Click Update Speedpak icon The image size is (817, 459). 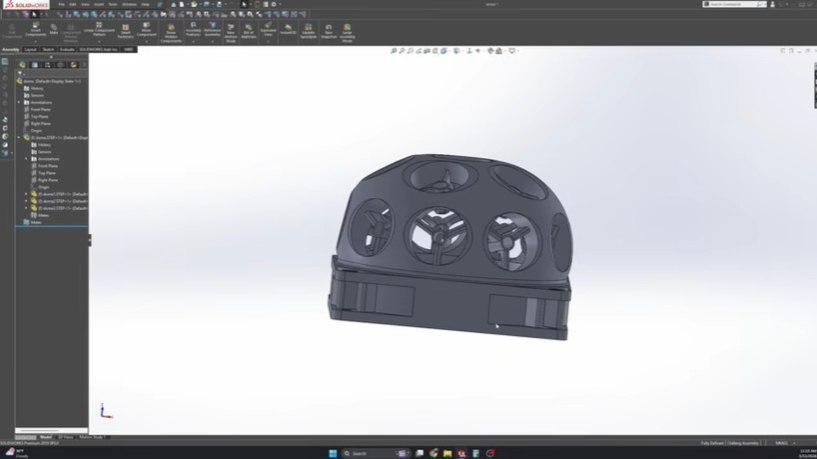pos(308,31)
